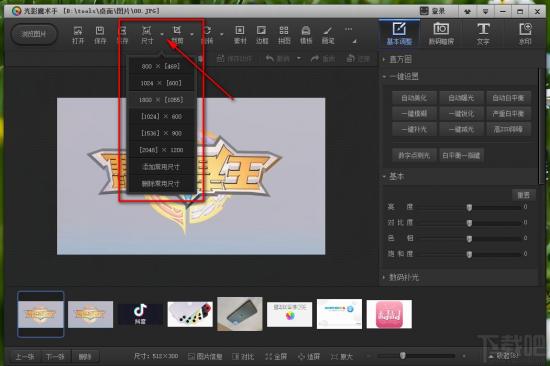550x366 pixels.
Task: Expand the 数码补光 section
Action: (x=401, y=277)
